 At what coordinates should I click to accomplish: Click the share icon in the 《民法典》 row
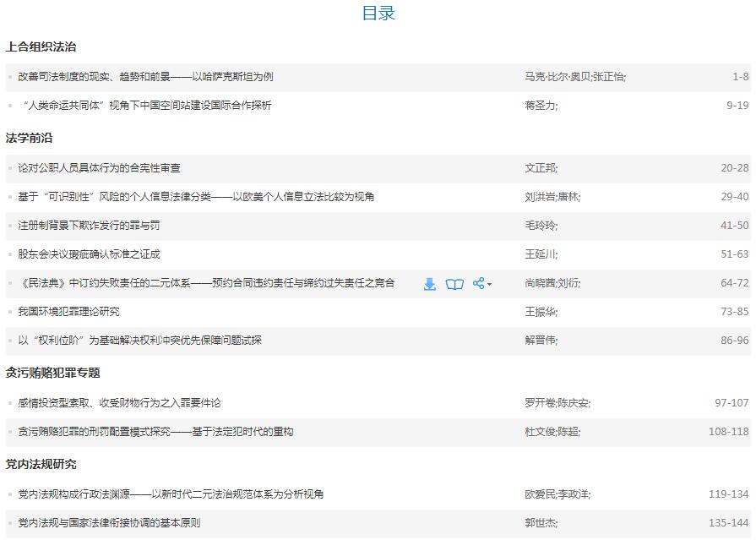pos(479,284)
